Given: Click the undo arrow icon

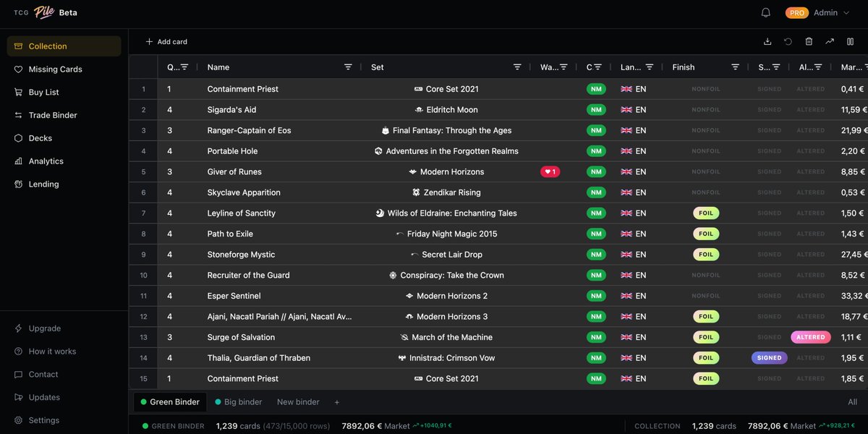Looking at the screenshot, I should (x=788, y=41).
